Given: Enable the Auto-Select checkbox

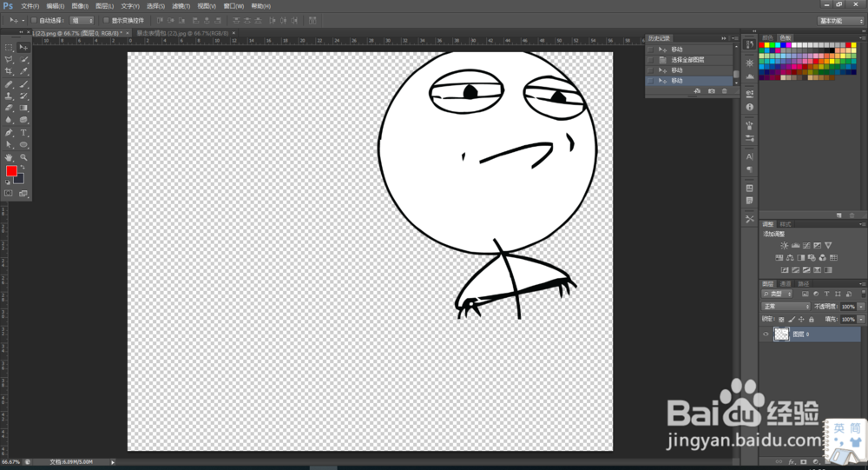Looking at the screenshot, I should coord(34,21).
